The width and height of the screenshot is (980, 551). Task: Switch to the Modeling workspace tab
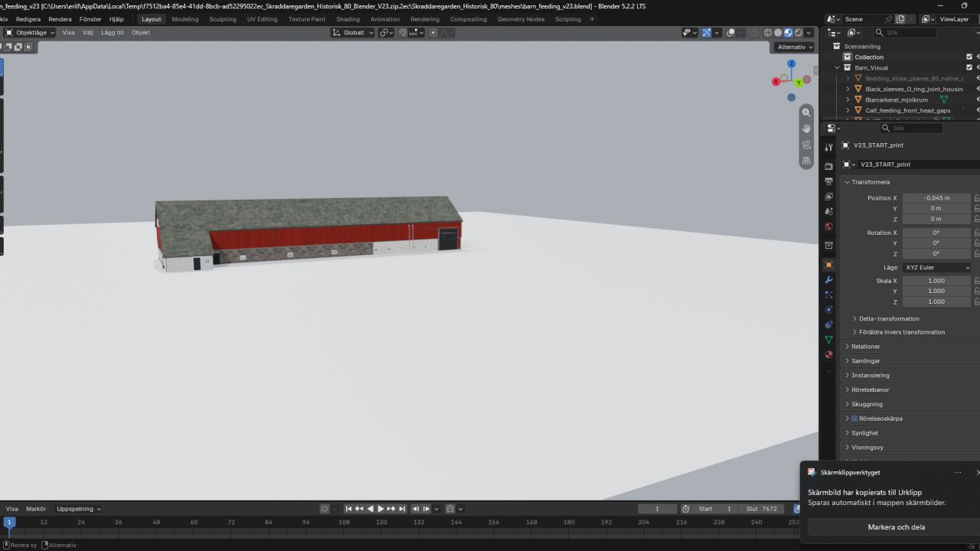point(185,19)
